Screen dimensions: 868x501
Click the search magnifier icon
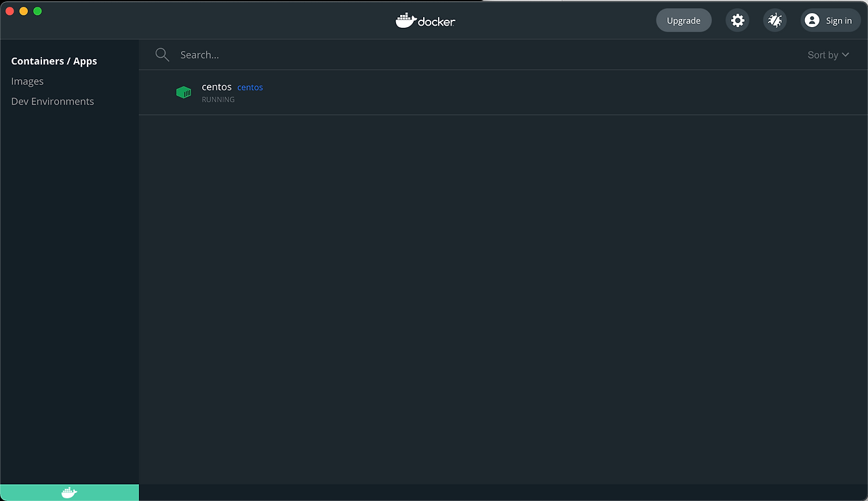[162, 55]
